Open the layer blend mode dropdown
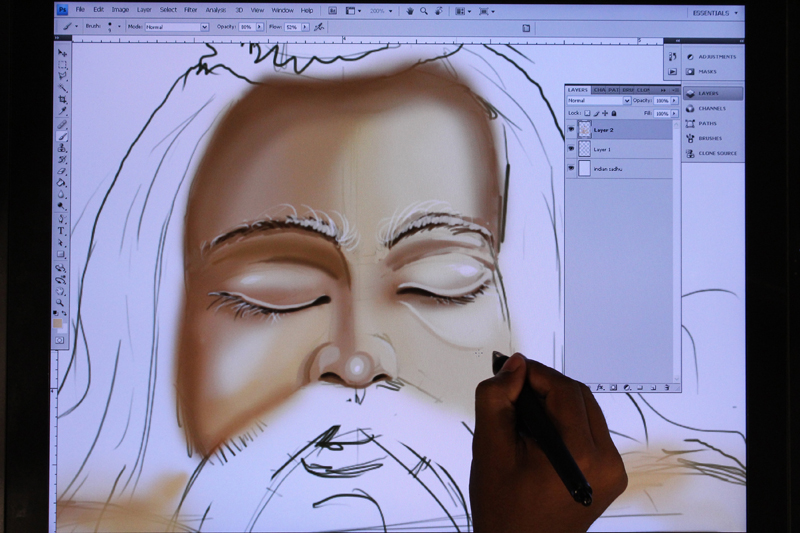 tap(599, 101)
